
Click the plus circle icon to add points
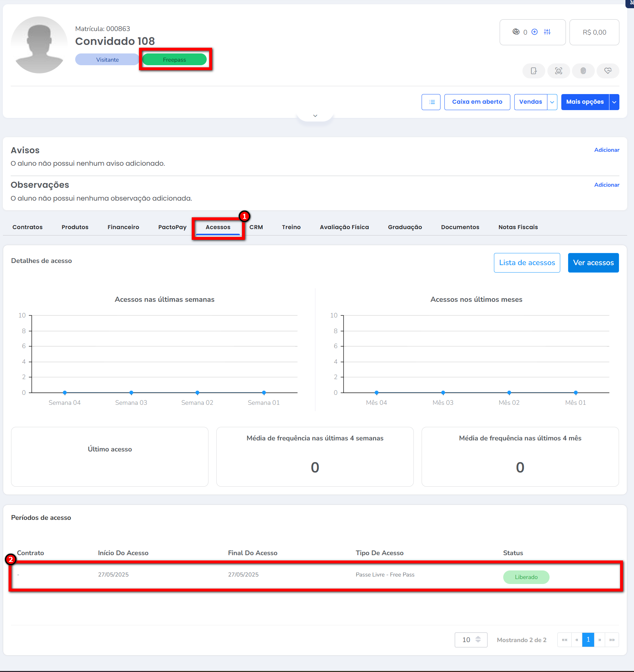click(535, 32)
